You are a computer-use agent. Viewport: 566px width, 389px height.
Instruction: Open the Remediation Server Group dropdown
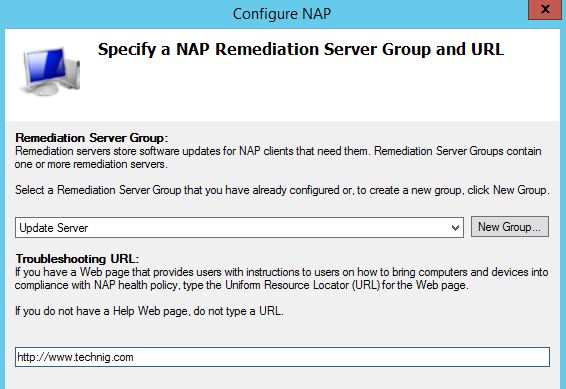click(x=239, y=228)
